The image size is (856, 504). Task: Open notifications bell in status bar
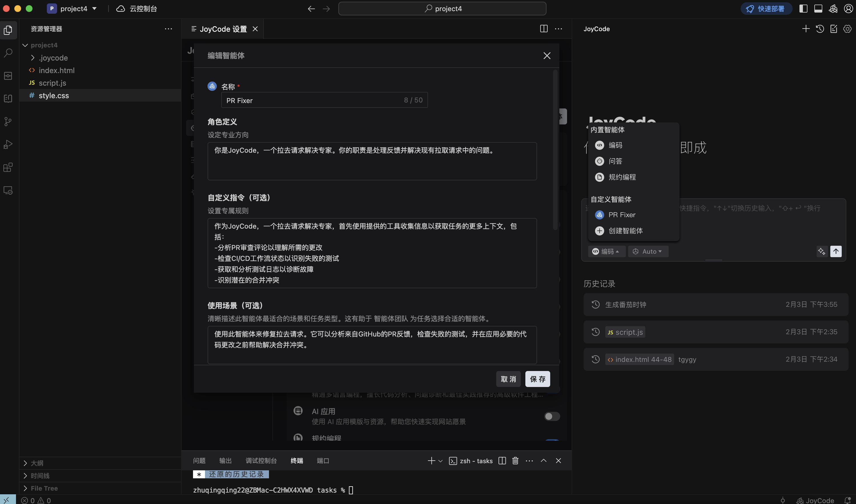847,500
